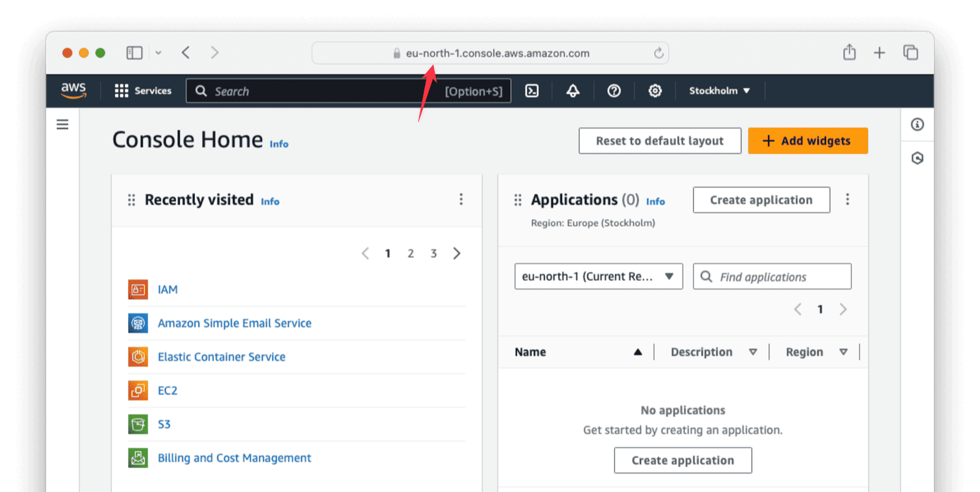The width and height of the screenshot is (980, 492).
Task: Focus the Find applications field
Action: click(772, 277)
